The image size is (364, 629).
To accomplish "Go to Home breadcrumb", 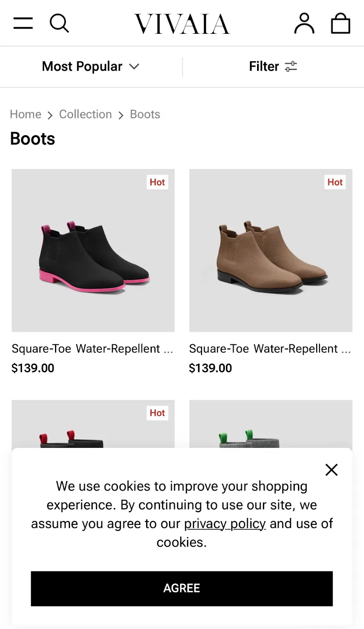I will 26,114.
